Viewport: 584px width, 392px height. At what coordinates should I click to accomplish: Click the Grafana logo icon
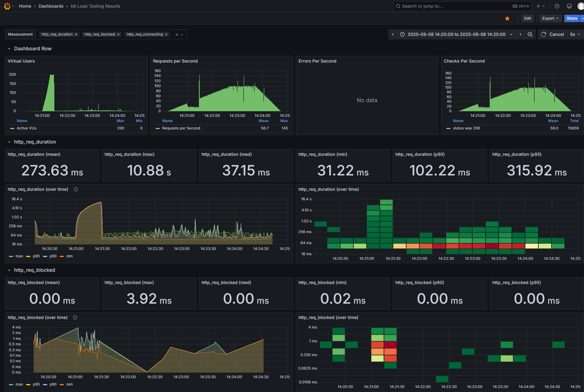7,6
